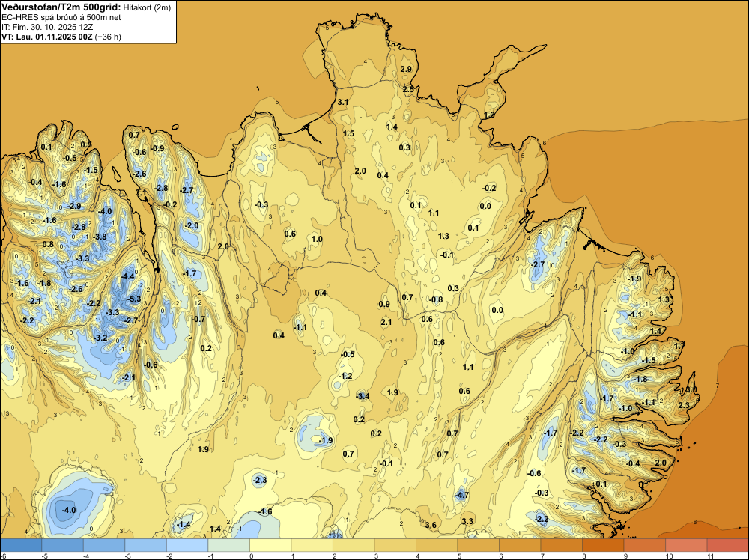Click the -0.9 temperature value
Viewport: 749px width, 560px height.
(x=157, y=148)
